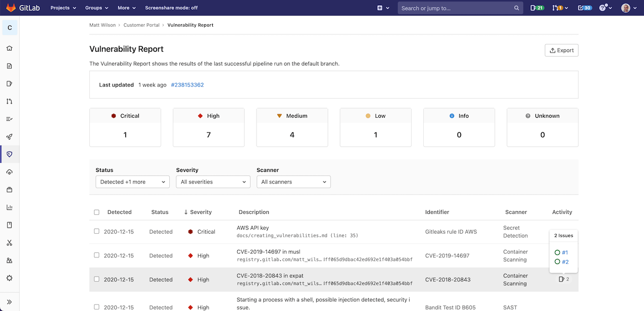Open the Snippets scissors icon

pyautogui.click(x=9, y=243)
